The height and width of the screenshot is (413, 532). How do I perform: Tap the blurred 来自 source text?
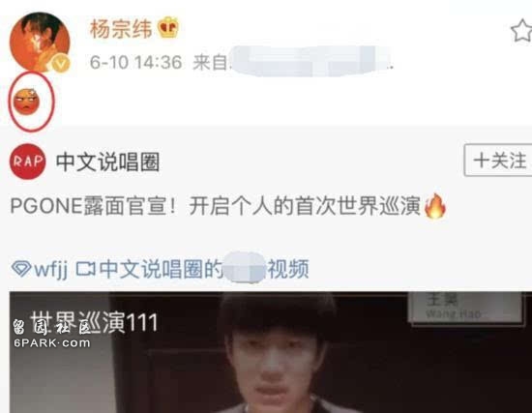click(293, 62)
